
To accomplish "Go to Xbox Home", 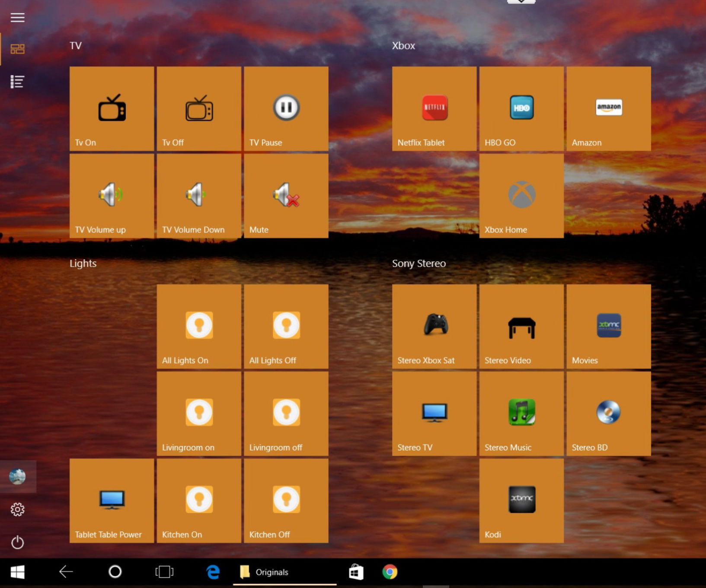I will coord(521,196).
